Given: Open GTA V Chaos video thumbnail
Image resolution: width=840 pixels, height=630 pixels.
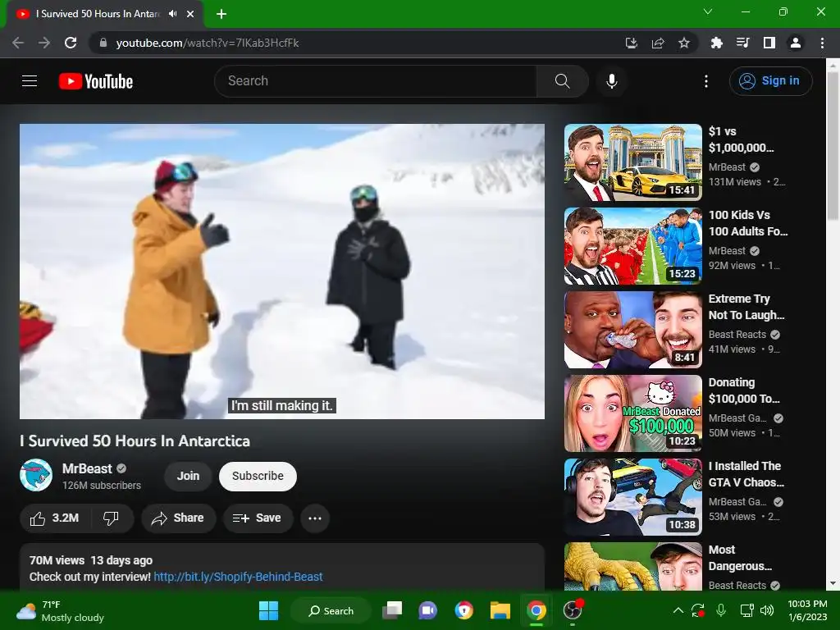Looking at the screenshot, I should [x=632, y=496].
